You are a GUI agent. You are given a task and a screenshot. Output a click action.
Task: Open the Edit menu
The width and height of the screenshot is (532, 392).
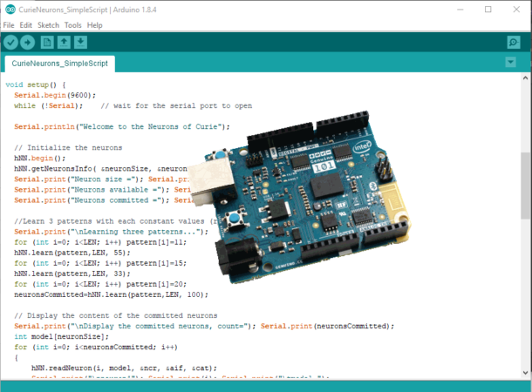[26, 25]
